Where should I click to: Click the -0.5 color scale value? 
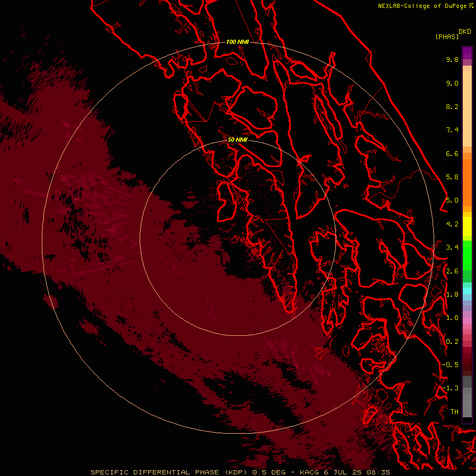(450, 365)
